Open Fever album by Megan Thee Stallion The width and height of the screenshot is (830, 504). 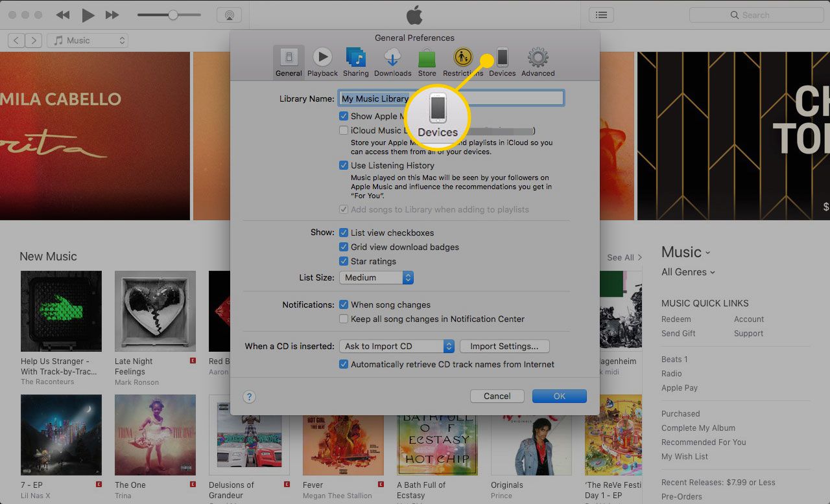click(x=343, y=446)
